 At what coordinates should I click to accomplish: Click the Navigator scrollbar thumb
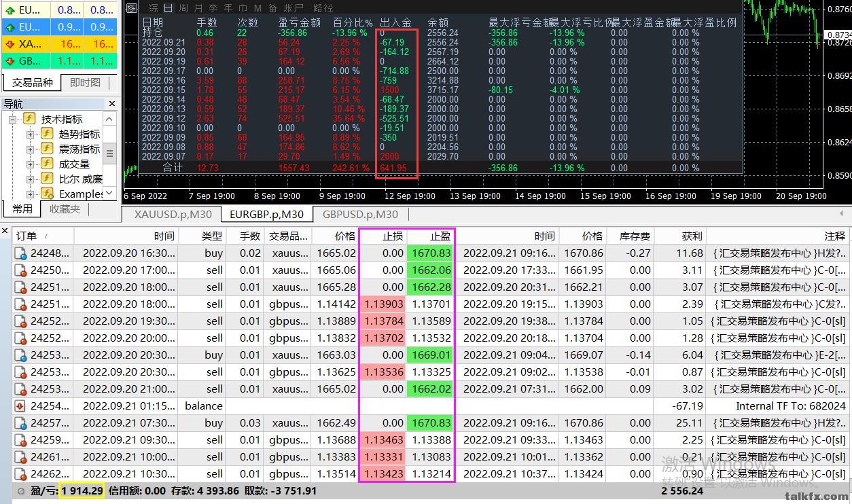(x=109, y=153)
